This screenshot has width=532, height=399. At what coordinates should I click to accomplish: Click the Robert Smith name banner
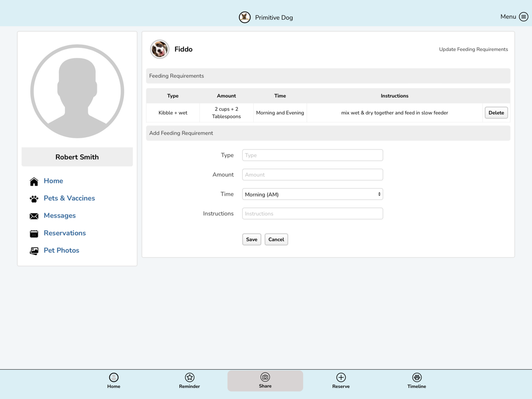tap(77, 157)
